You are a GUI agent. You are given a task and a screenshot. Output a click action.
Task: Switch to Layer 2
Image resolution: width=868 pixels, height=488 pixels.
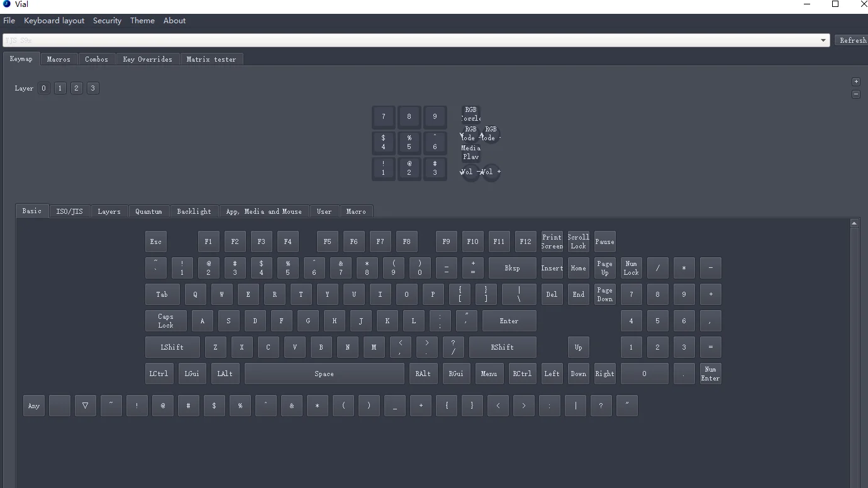tap(76, 88)
